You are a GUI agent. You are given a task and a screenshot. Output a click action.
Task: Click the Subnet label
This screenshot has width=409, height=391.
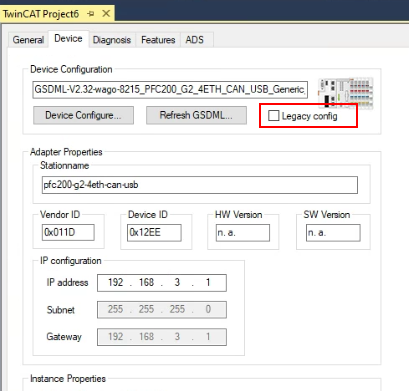pyautogui.click(x=61, y=310)
